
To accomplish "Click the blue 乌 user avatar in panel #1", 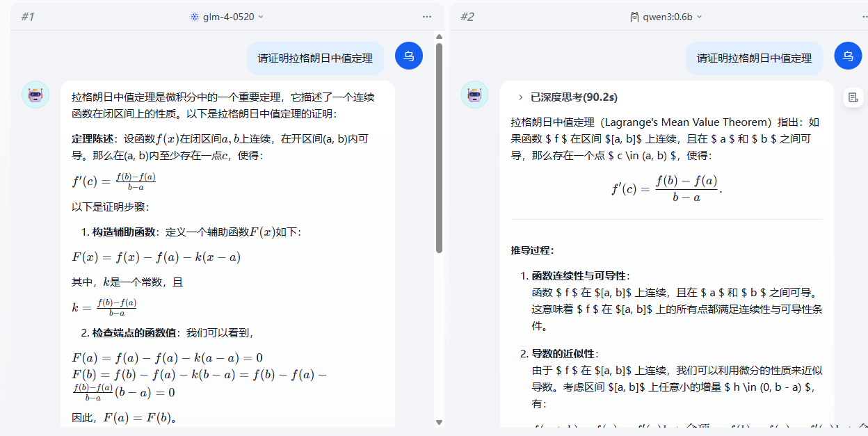I will 409,56.
